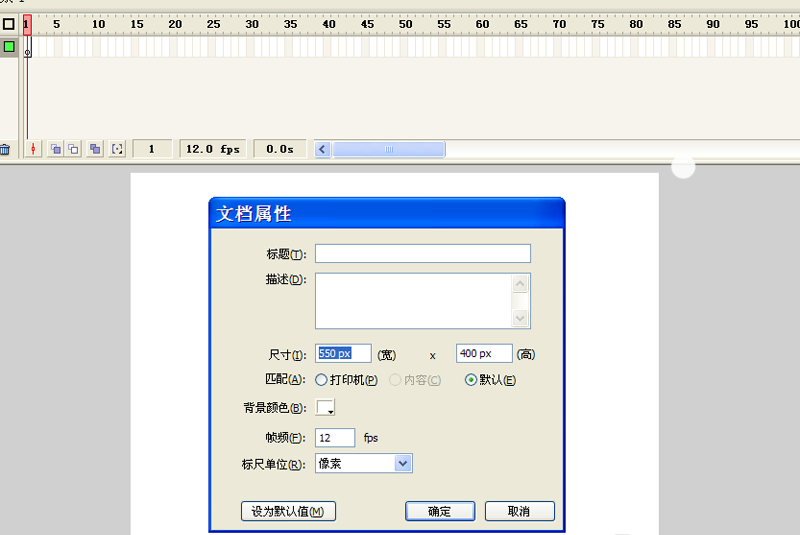Click into the 描述 text area
This screenshot has width=800, height=535.
[413, 301]
